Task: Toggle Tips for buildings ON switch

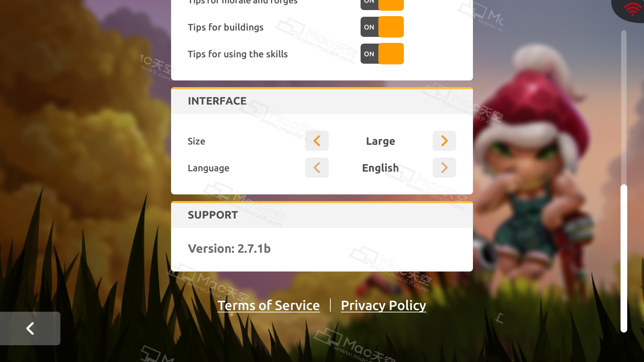Action: tap(382, 27)
